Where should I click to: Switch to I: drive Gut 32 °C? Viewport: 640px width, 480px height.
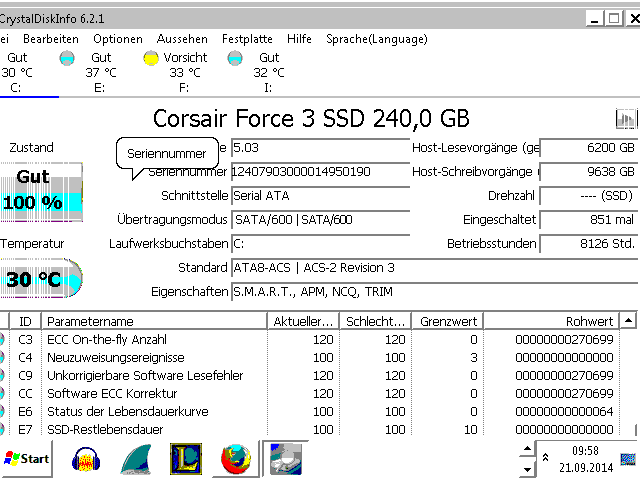point(269,73)
